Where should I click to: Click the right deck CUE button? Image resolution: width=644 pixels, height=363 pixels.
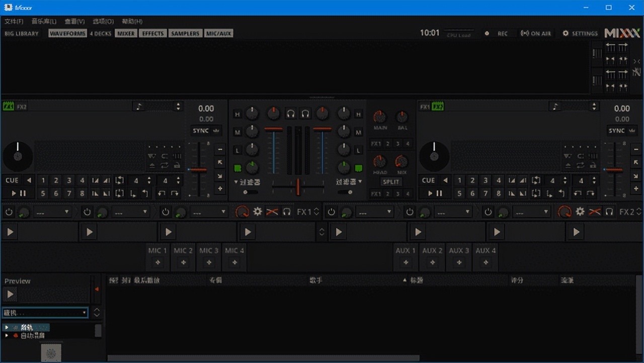(428, 180)
